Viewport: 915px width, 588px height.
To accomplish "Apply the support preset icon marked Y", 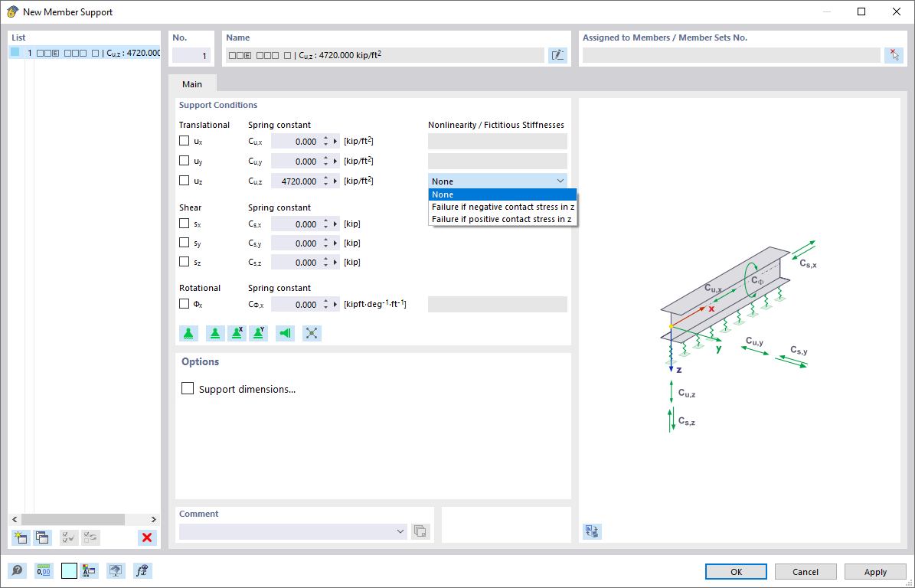I will click(258, 333).
